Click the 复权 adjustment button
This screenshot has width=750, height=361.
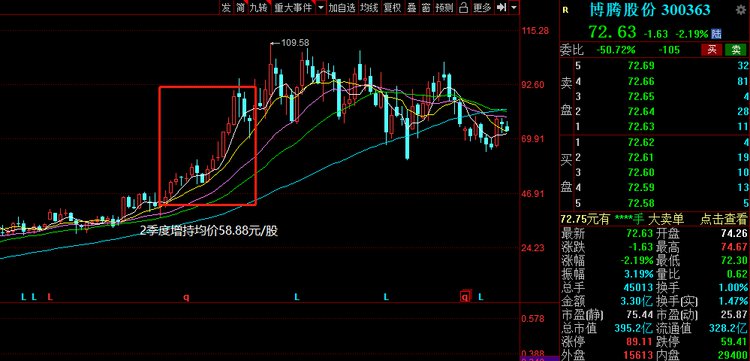coord(392,7)
